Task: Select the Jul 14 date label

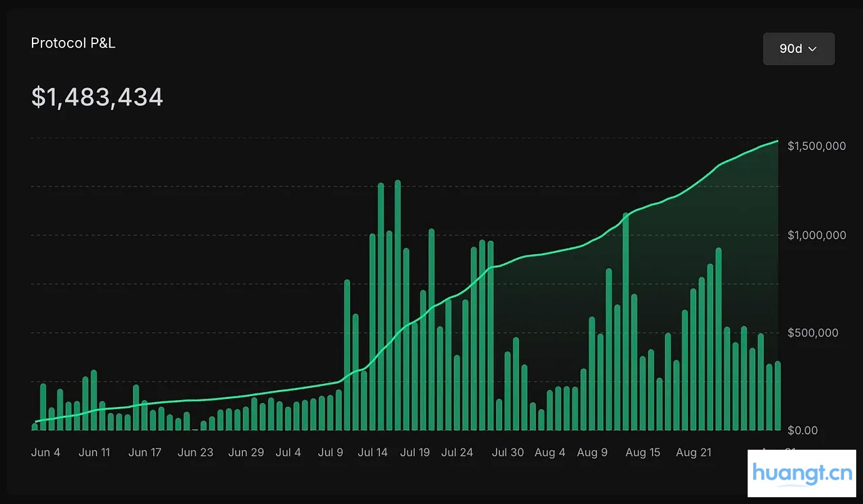Action: coord(372,452)
